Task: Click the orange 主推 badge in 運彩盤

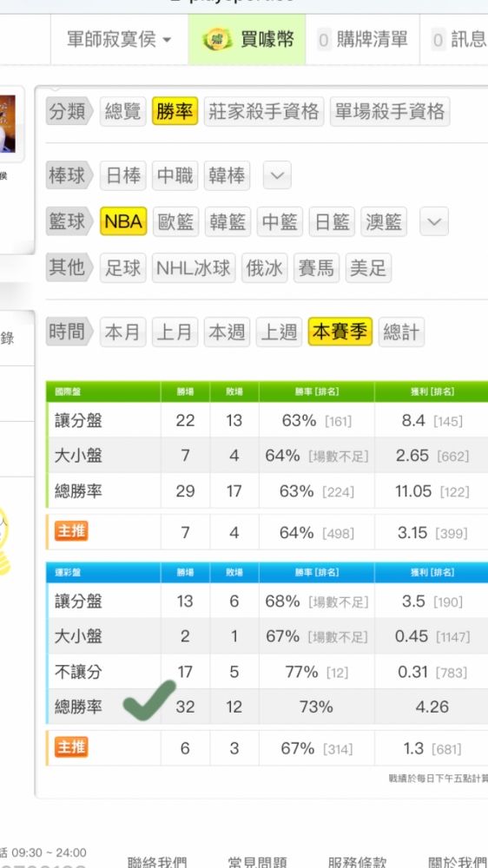Action: pos(71,747)
